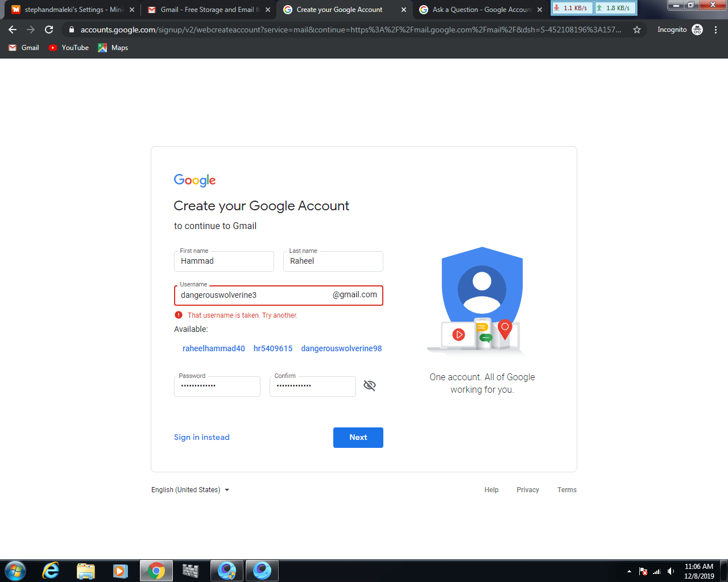
Task: Open the Terms footer link
Action: point(567,490)
